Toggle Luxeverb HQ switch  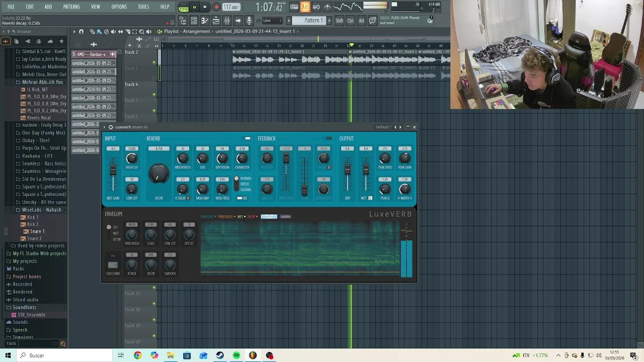click(x=240, y=198)
